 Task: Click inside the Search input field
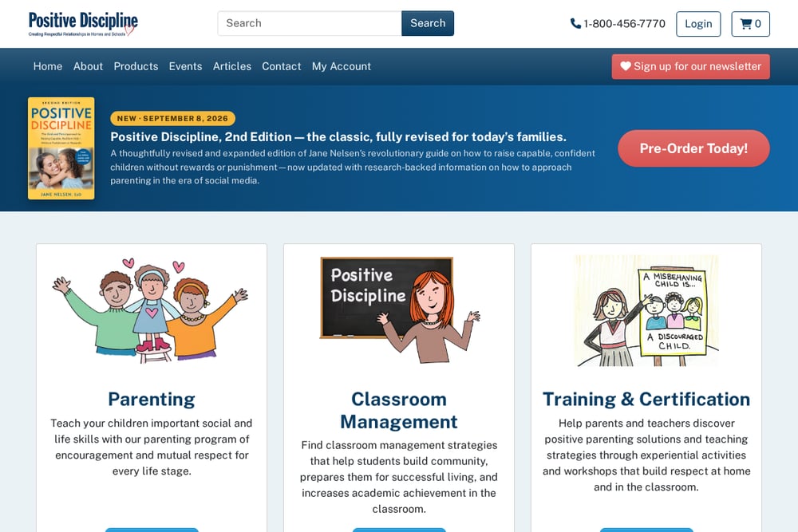pos(310,23)
